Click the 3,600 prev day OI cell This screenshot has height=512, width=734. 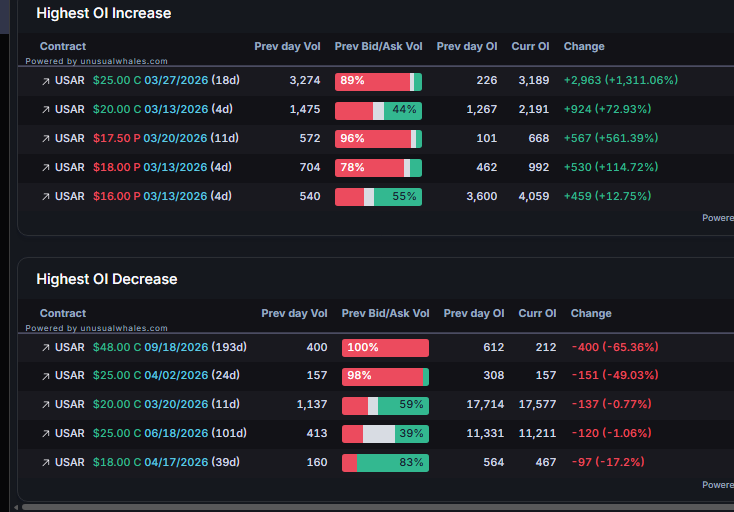click(x=482, y=196)
